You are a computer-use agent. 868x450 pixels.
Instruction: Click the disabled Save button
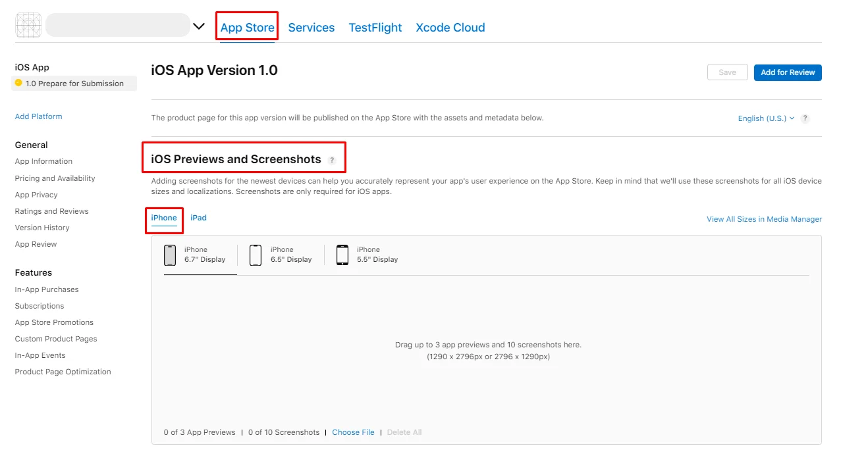tap(728, 72)
